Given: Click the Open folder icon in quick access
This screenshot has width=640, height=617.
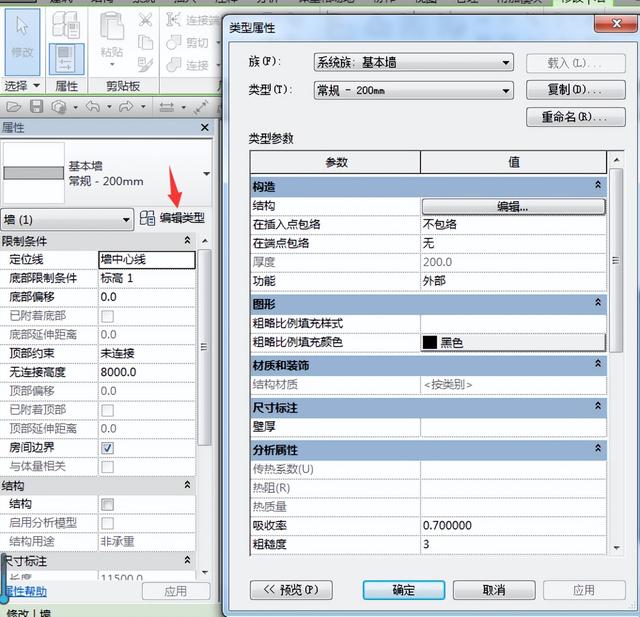Looking at the screenshot, I should coord(13,107).
